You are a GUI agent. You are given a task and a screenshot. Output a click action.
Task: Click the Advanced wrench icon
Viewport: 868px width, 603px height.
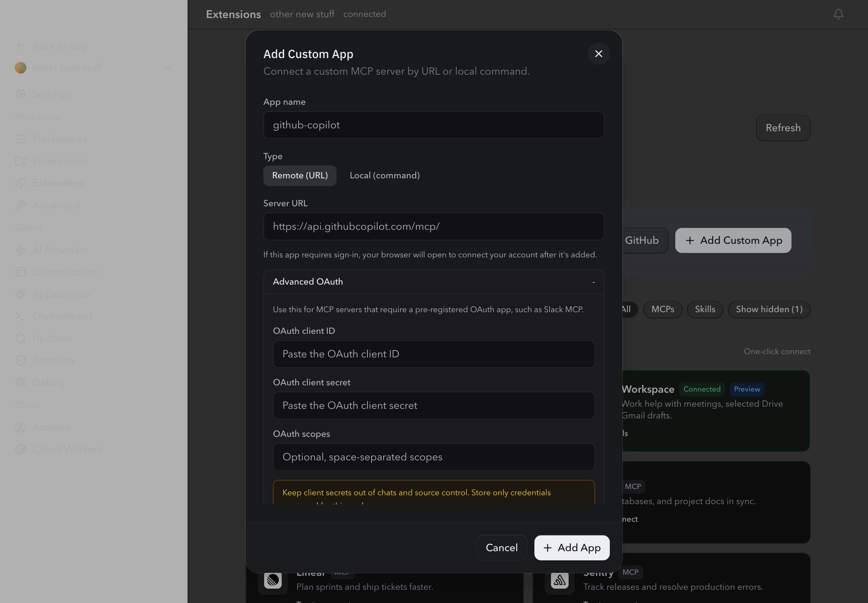coord(20,205)
